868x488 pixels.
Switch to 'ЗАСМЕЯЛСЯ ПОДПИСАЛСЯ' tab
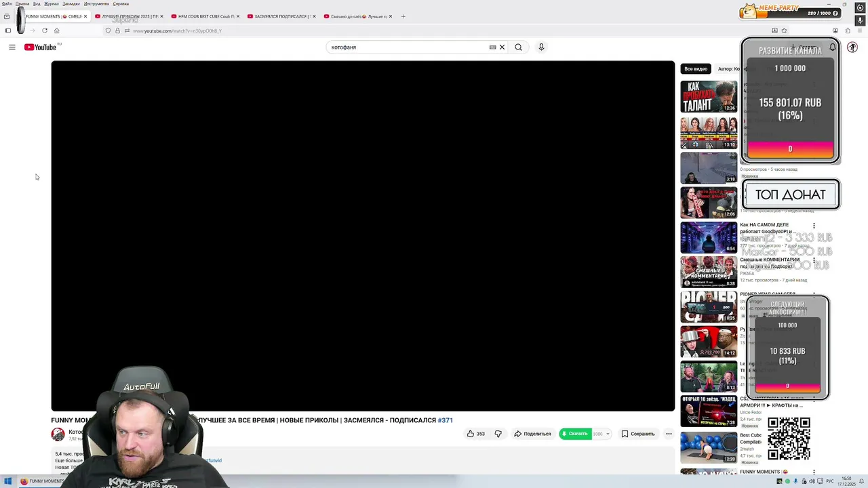coord(281,16)
